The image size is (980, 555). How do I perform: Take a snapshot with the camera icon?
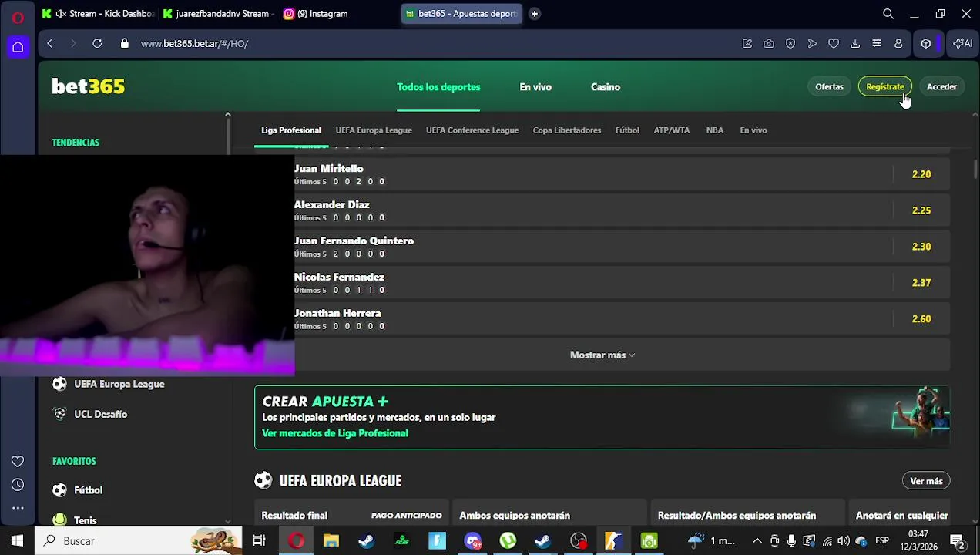pyautogui.click(x=769, y=44)
